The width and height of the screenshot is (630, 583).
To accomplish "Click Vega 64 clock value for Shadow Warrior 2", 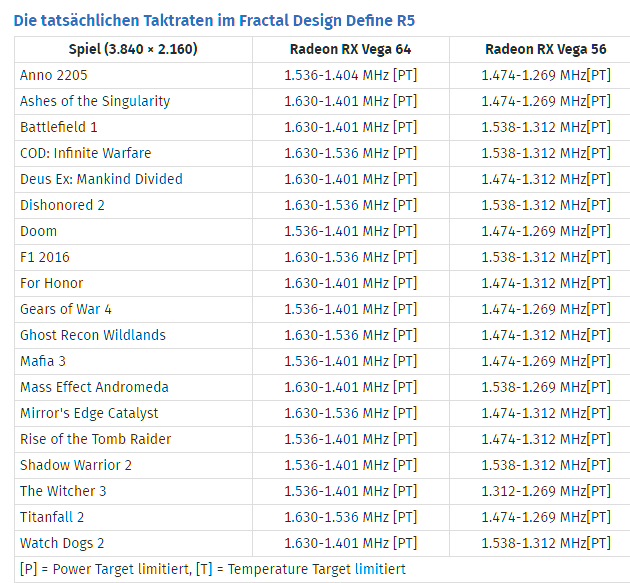I will tap(350, 465).
